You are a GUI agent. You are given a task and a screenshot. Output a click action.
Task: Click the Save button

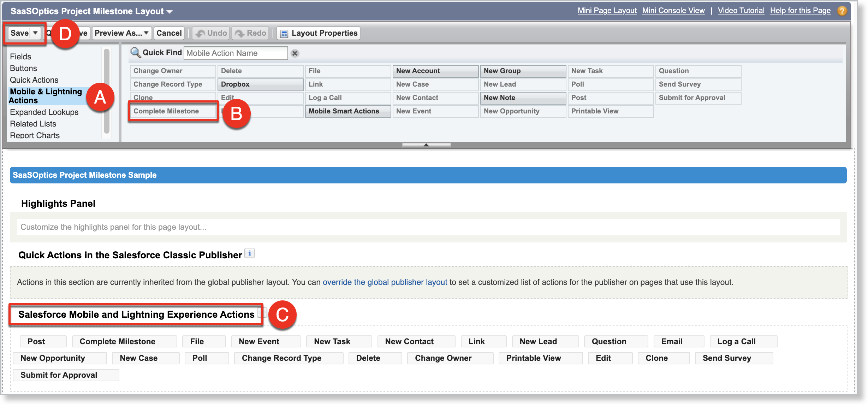point(19,33)
